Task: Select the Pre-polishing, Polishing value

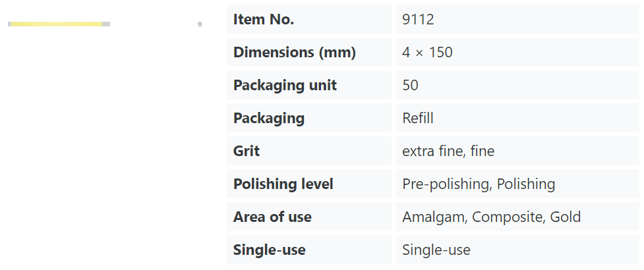Action: point(479,184)
